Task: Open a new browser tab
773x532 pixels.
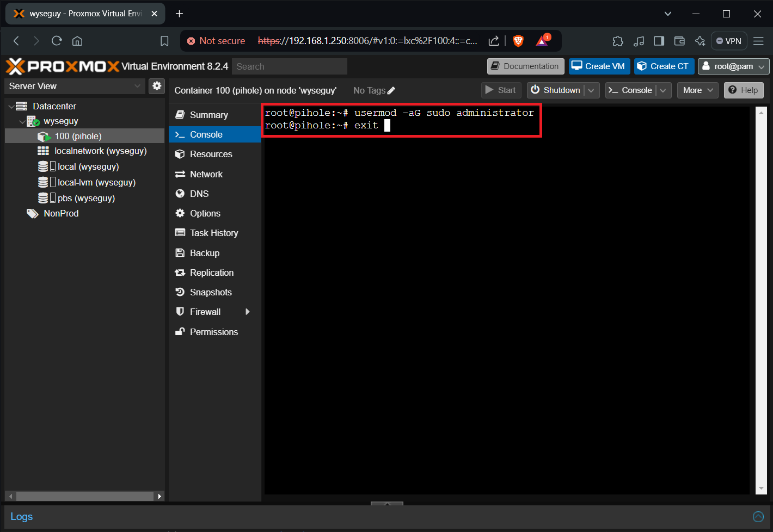Action: (179, 14)
